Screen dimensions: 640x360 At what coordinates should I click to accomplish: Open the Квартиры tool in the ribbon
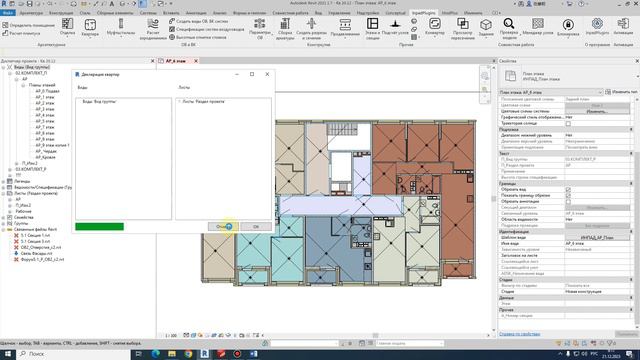pos(90,28)
